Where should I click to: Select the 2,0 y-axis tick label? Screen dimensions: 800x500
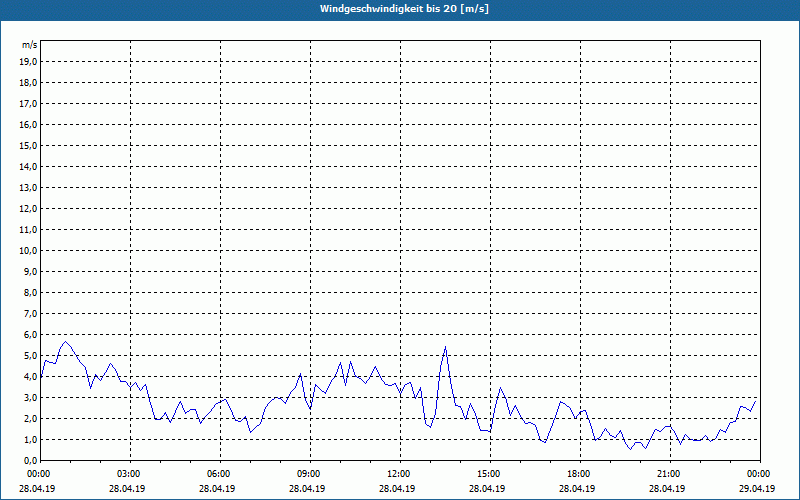click(29, 418)
